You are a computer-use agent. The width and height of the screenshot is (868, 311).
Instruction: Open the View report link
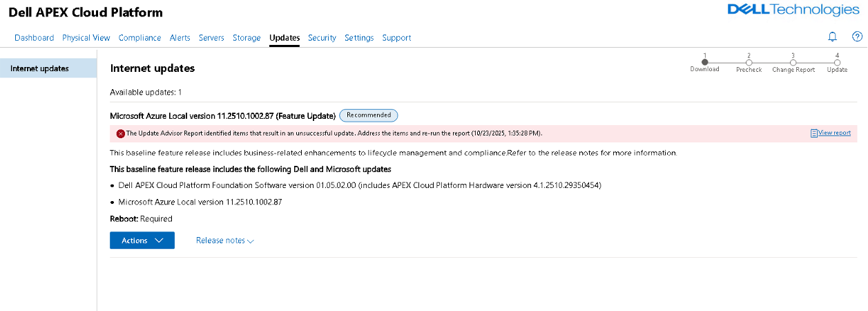834,133
